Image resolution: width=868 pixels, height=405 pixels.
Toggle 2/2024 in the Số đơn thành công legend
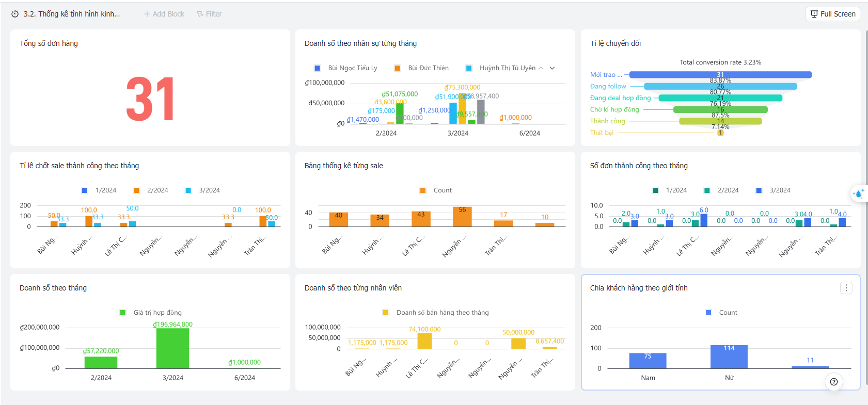tap(721, 190)
